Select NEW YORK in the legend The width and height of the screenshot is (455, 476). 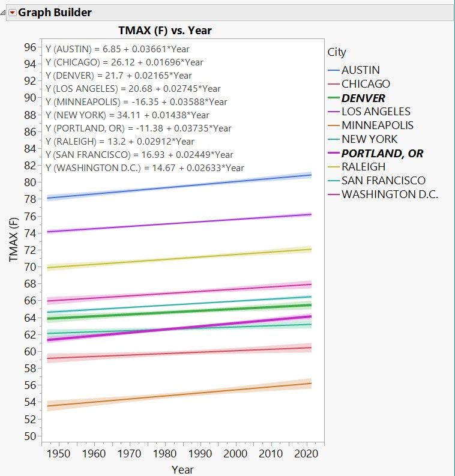pyautogui.click(x=369, y=139)
